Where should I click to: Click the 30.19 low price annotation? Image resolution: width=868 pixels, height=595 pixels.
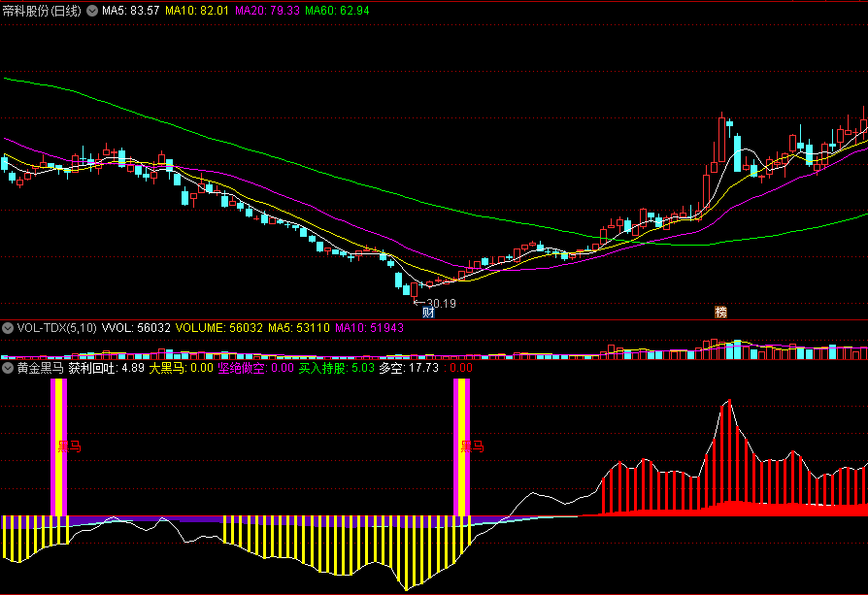tap(441, 303)
